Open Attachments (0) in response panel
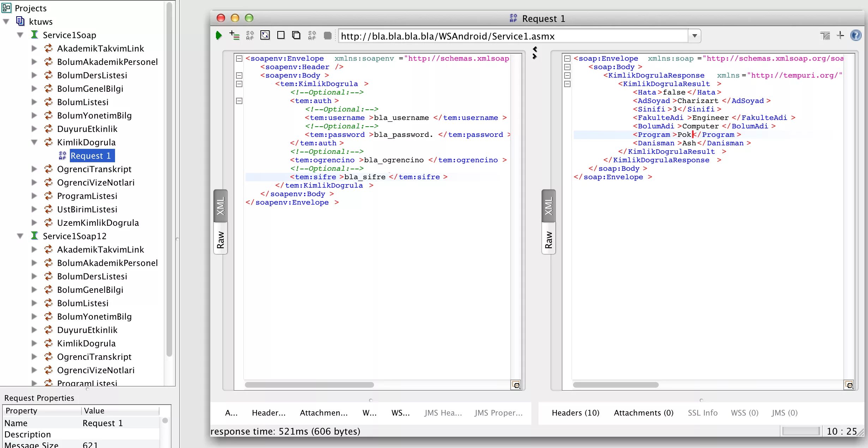The image size is (868, 448). (643, 413)
